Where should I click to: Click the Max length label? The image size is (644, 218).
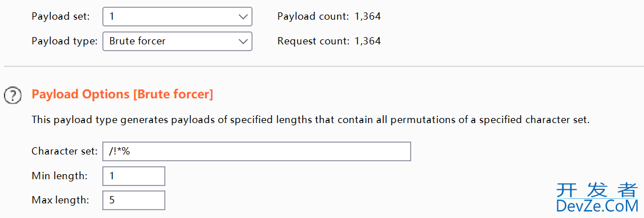pos(60,201)
